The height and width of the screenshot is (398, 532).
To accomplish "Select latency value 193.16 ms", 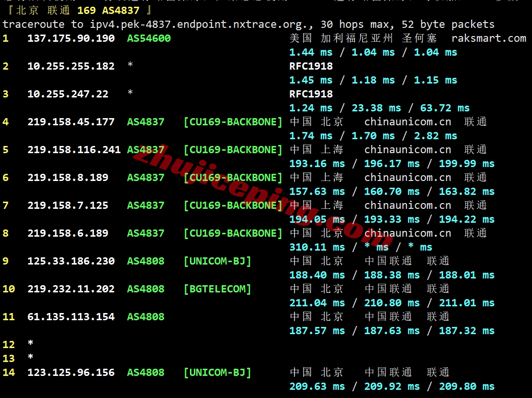I will click(317, 163).
